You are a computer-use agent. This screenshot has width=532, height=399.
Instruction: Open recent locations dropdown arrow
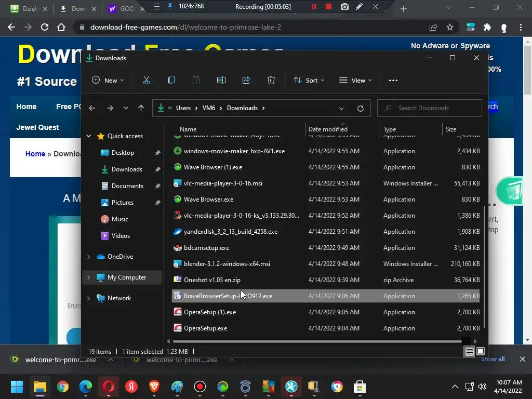pyautogui.click(x=126, y=108)
